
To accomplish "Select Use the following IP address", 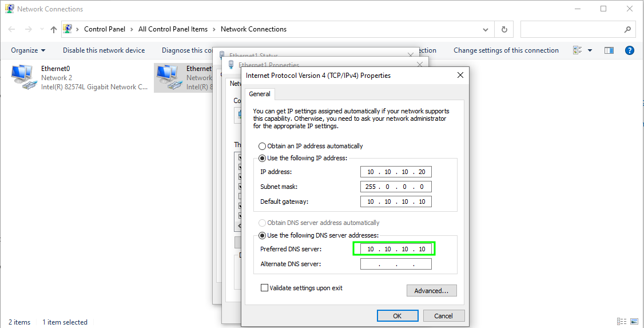I will pyautogui.click(x=303, y=158).
